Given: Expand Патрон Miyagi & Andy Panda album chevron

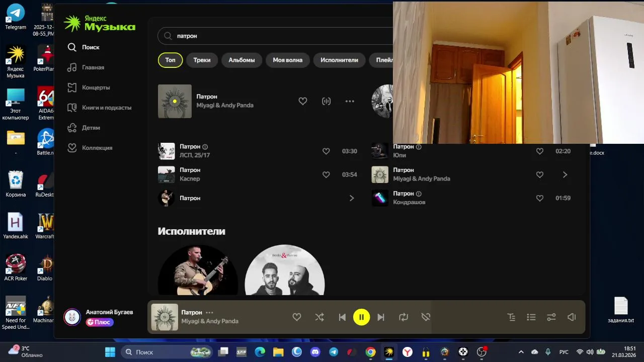Looking at the screenshot, I should click(x=565, y=175).
